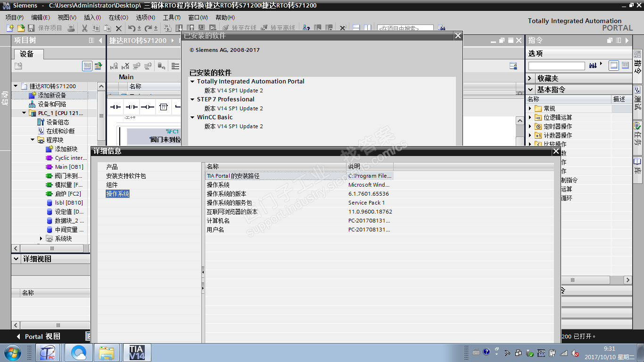Select 组件 in 详细信息 list
The height and width of the screenshot is (362, 644).
click(x=112, y=185)
